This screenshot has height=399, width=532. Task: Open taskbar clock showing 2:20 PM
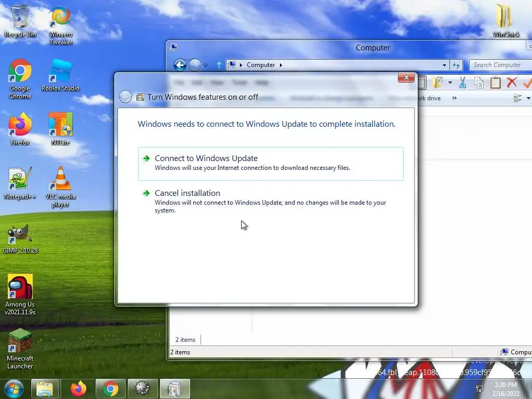coord(506,389)
